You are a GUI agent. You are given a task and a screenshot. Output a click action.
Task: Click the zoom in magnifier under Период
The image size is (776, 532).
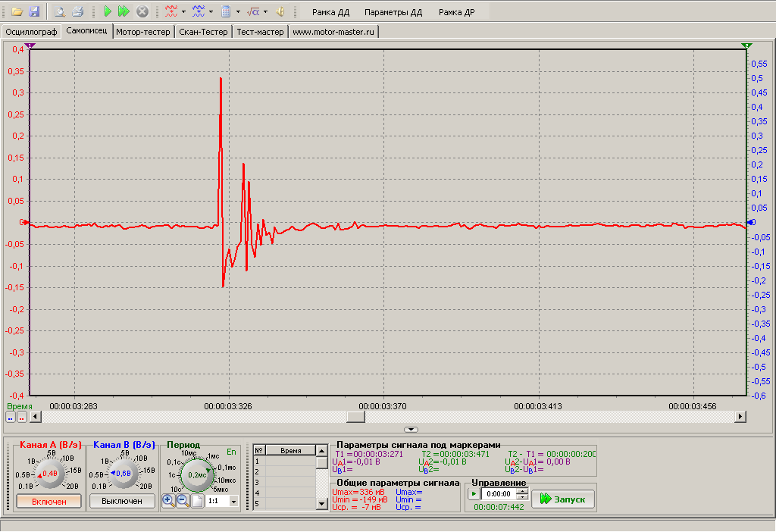[x=168, y=501]
